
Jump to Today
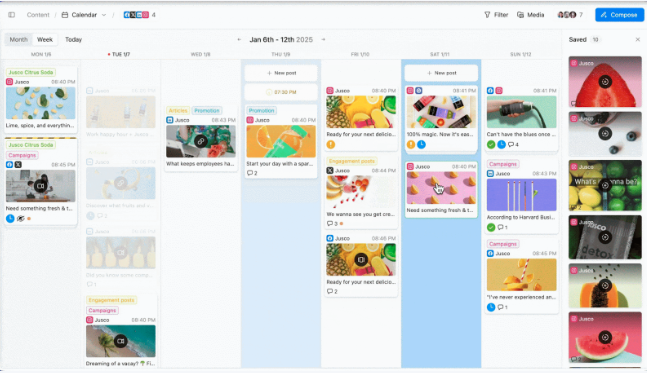click(73, 40)
